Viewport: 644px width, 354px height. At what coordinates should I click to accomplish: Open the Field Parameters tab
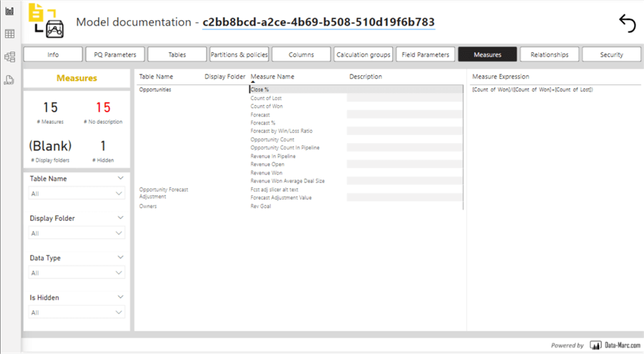tap(426, 54)
